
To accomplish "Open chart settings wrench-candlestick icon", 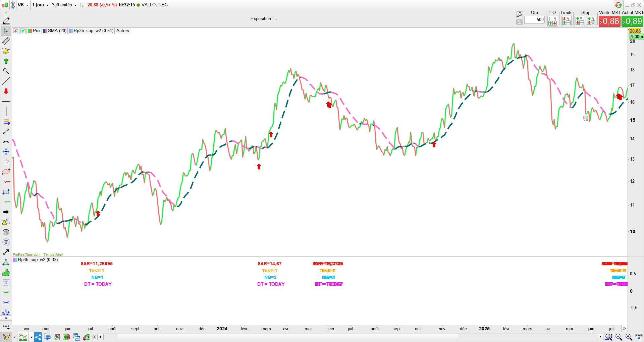I will (x=86, y=337).
